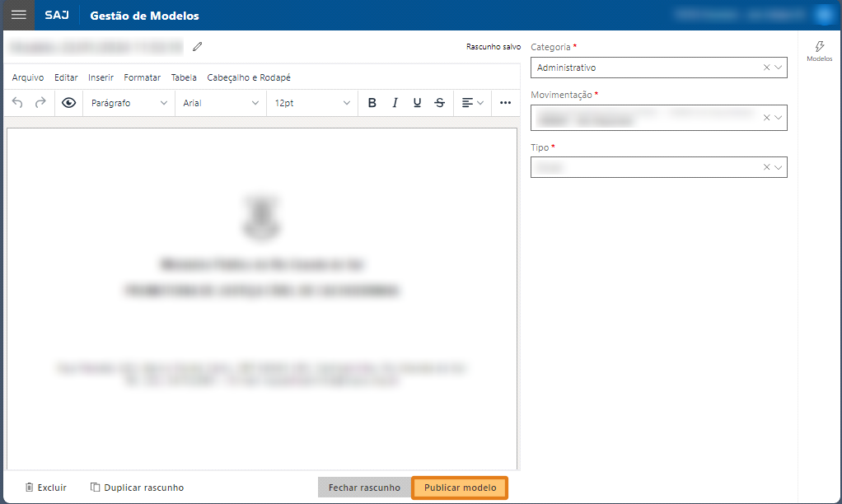Open the navigation hamburger menu
This screenshot has height=504, width=842.
click(17, 14)
